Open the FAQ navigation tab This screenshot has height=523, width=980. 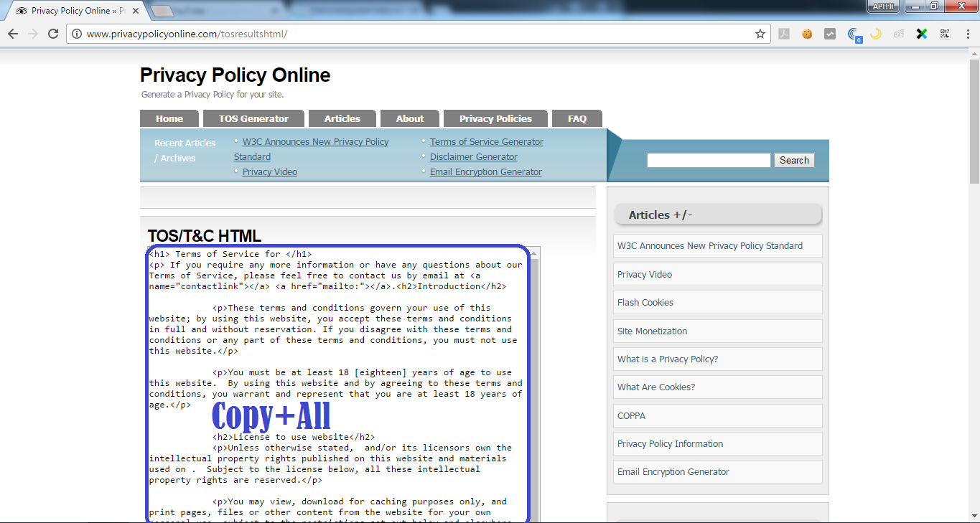tap(577, 118)
